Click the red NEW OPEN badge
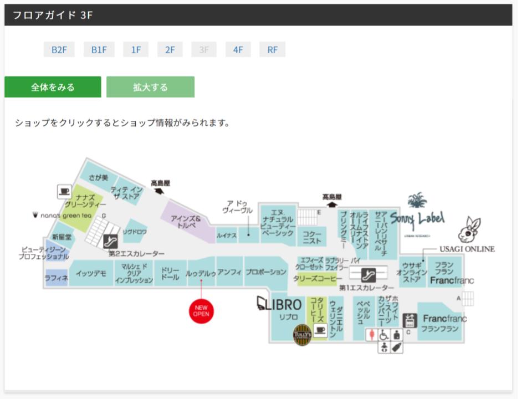532x399 pixels. 201,311
